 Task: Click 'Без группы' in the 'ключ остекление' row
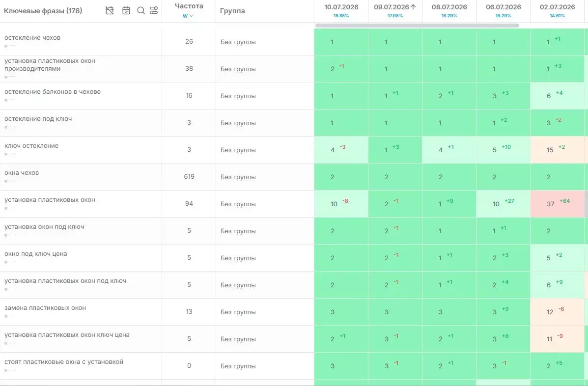[x=238, y=150]
